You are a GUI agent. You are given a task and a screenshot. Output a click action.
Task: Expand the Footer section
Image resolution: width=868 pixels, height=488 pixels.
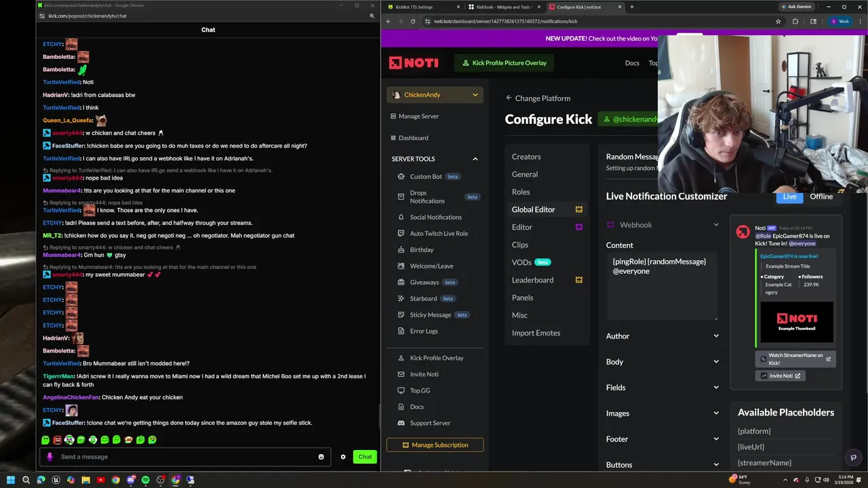(x=663, y=439)
